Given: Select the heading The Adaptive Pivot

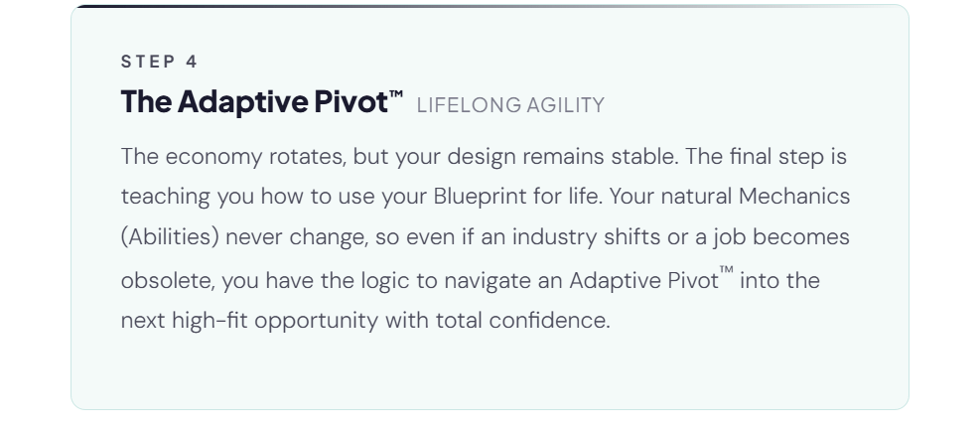Looking at the screenshot, I should 253,102.
